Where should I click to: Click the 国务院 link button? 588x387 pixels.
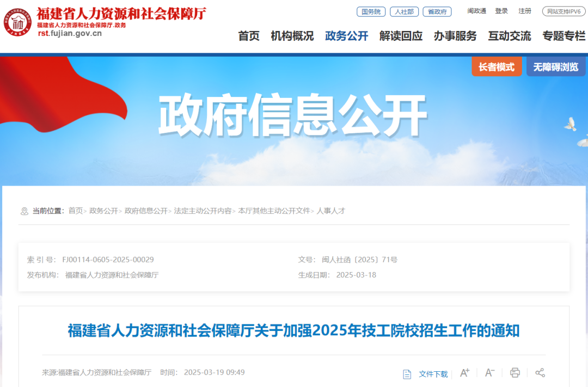coord(371,11)
